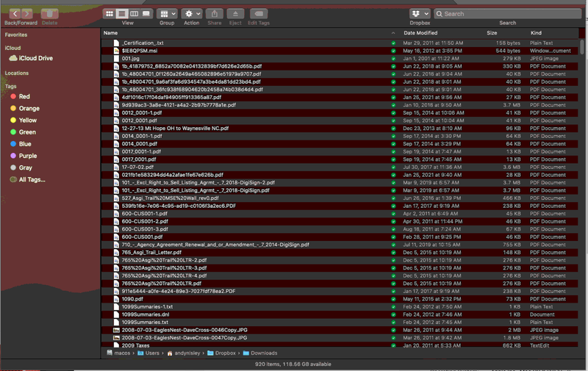Open the Action gear dropdown
Screen dimensions: 588x371
pos(191,14)
